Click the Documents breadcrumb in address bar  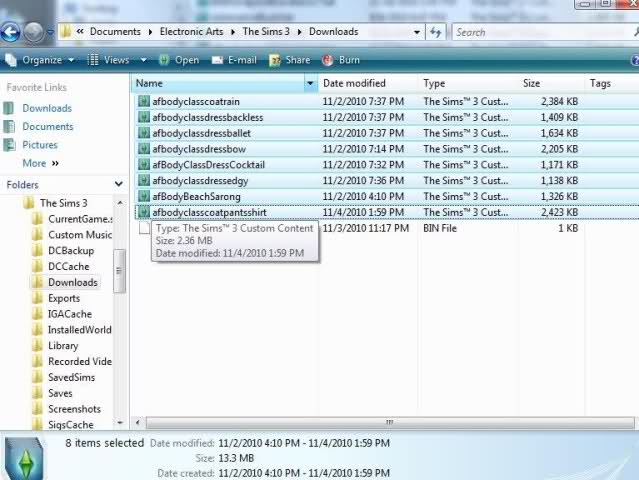point(115,32)
